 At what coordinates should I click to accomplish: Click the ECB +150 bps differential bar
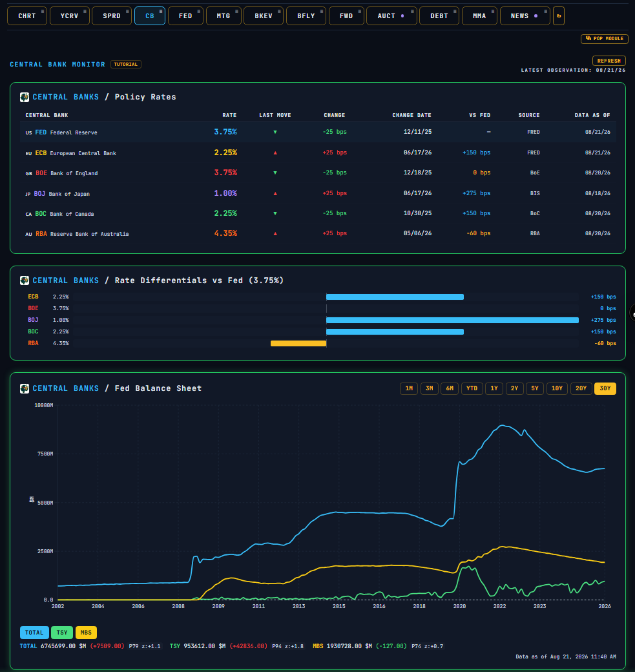coord(395,297)
